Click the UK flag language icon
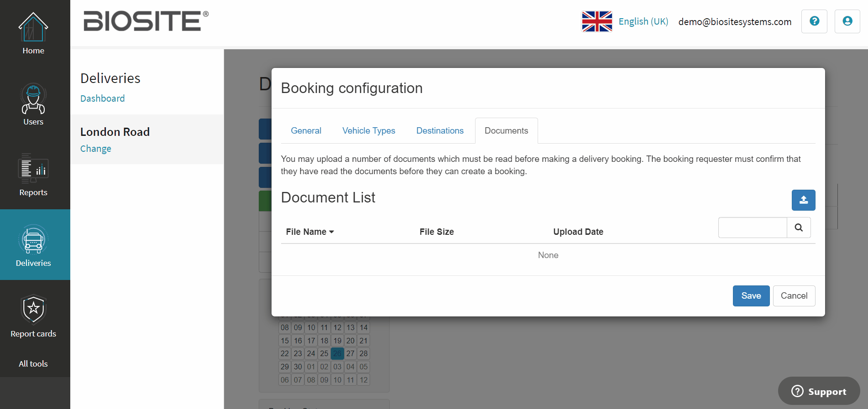868x409 pixels. pyautogui.click(x=596, y=21)
